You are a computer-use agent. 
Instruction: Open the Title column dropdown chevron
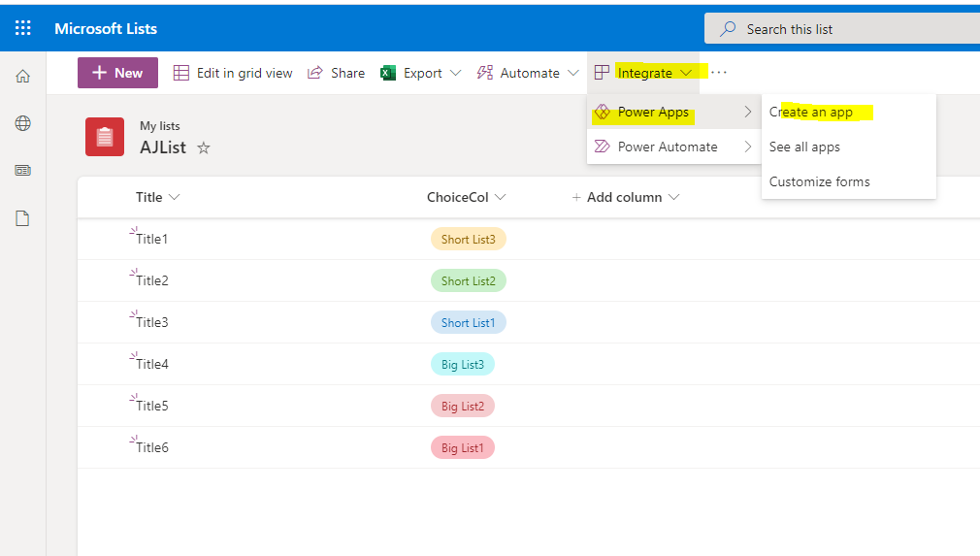point(175,197)
